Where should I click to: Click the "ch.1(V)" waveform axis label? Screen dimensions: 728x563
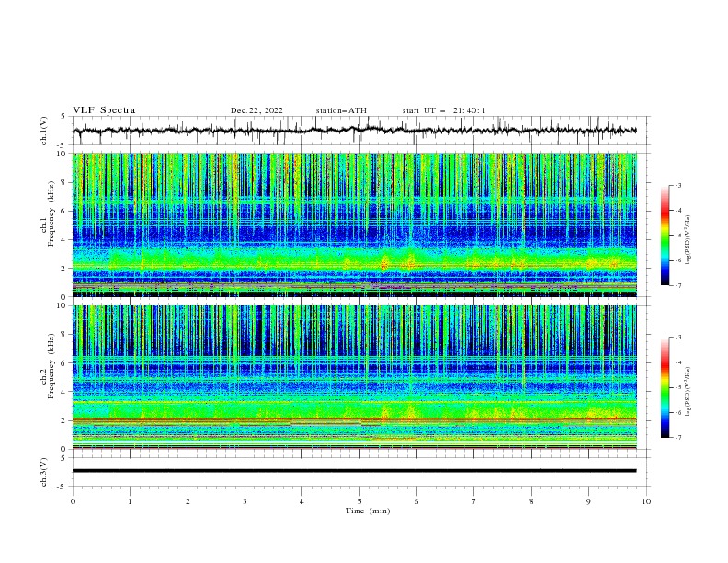click(44, 131)
